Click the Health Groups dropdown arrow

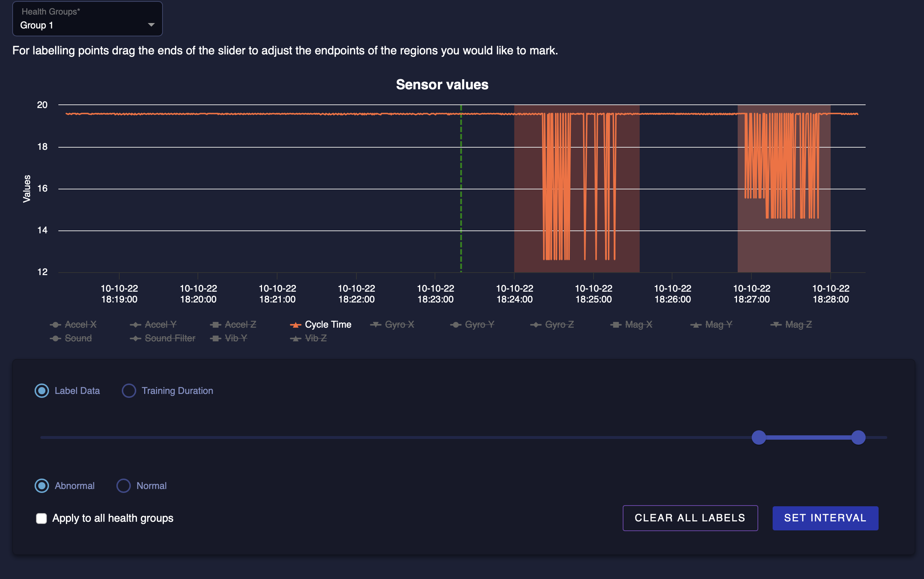click(151, 25)
